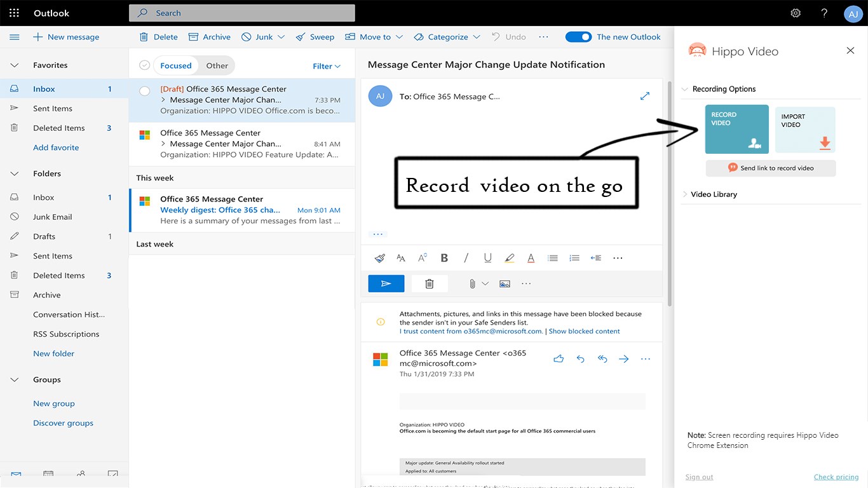
Task: Click the Record Video tile
Action: [737, 129]
